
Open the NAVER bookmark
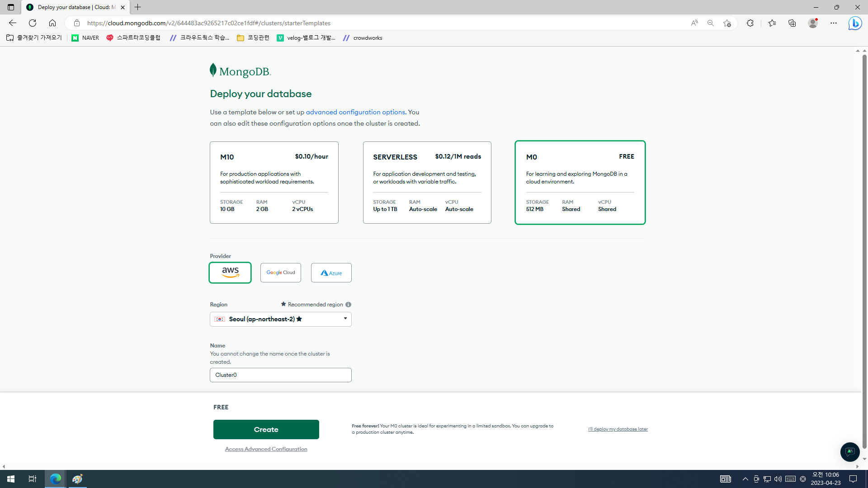(x=85, y=38)
